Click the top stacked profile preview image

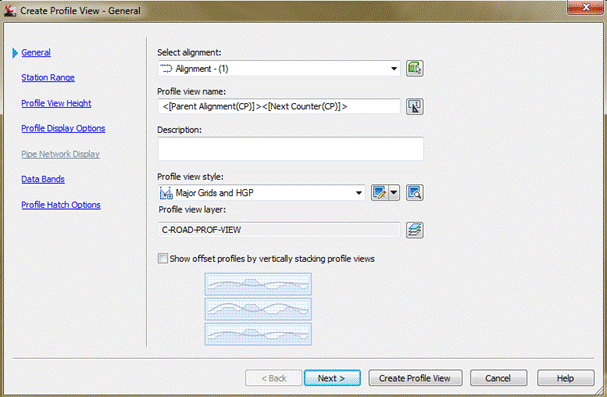click(258, 284)
